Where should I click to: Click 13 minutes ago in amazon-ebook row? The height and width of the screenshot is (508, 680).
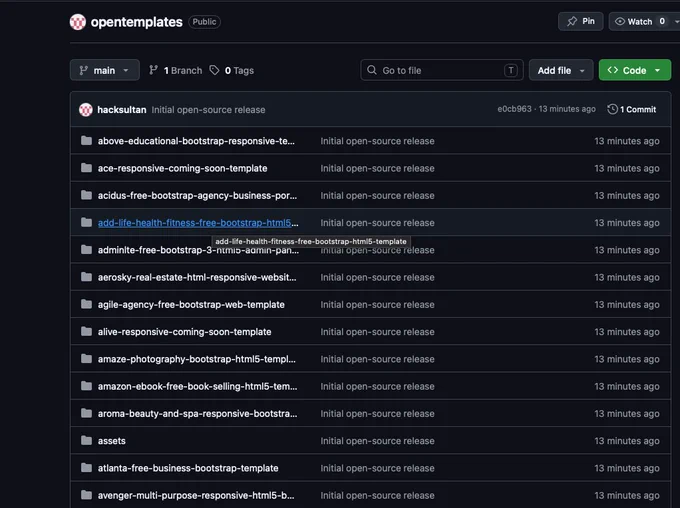point(627,387)
